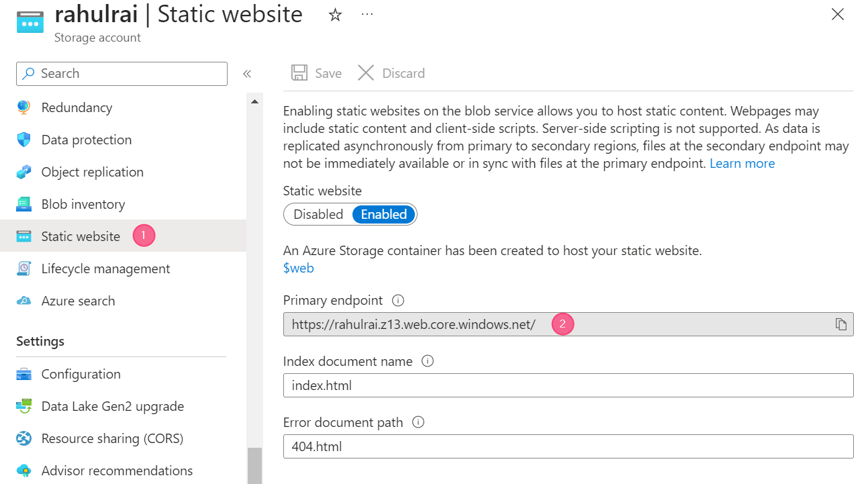Close the Static website blade

[x=838, y=14]
